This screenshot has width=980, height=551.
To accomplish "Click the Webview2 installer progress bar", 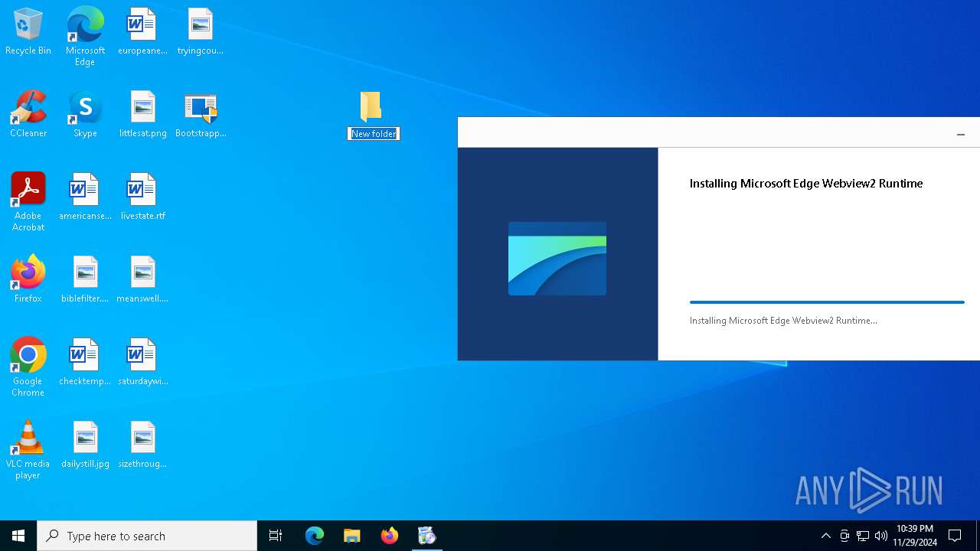I will click(x=827, y=302).
